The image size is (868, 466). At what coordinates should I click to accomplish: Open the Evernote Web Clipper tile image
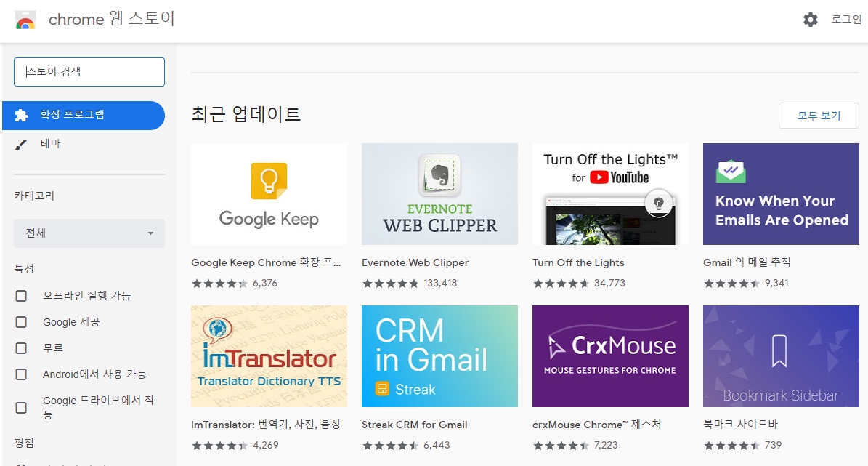[x=439, y=194]
